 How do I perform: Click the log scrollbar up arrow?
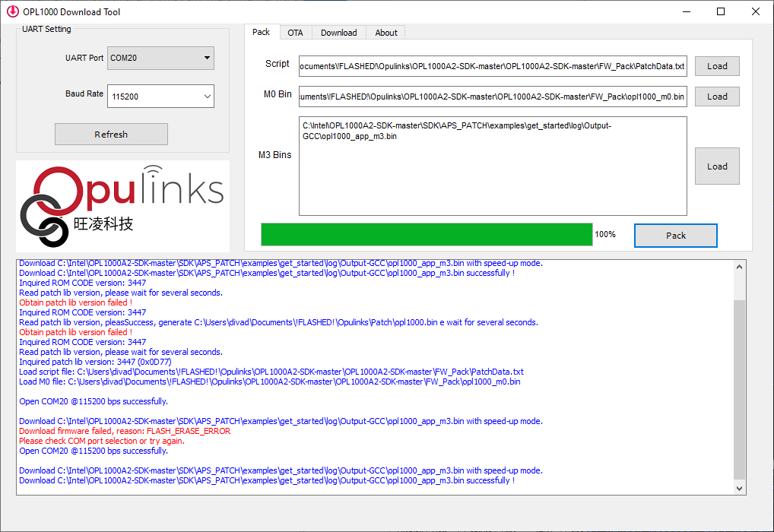(x=739, y=267)
